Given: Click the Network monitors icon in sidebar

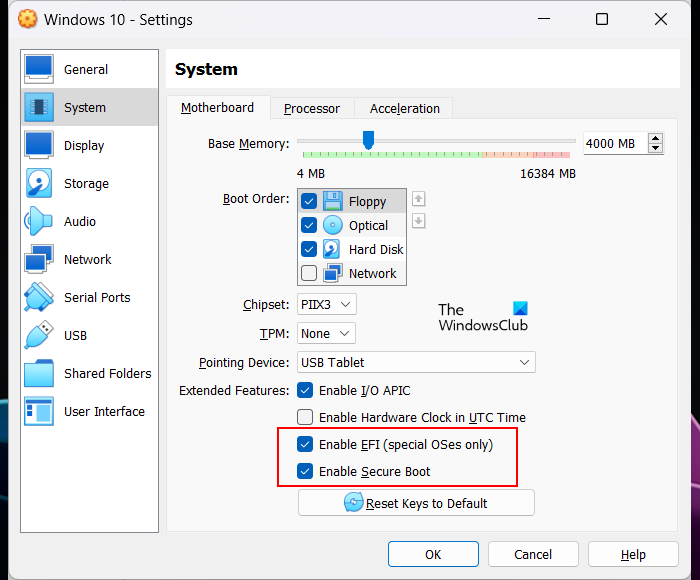Looking at the screenshot, I should tap(39, 259).
